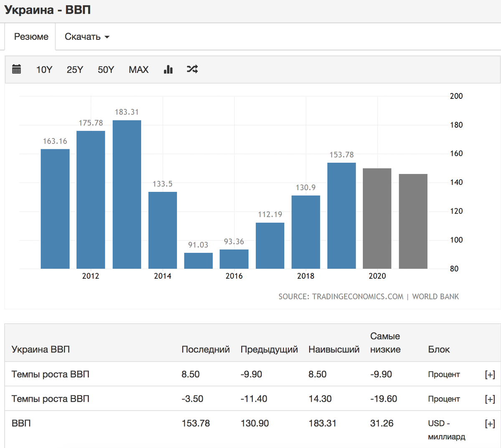Open the ВВП indicator link
The width and height of the screenshot is (501, 448).
[x=21, y=423]
